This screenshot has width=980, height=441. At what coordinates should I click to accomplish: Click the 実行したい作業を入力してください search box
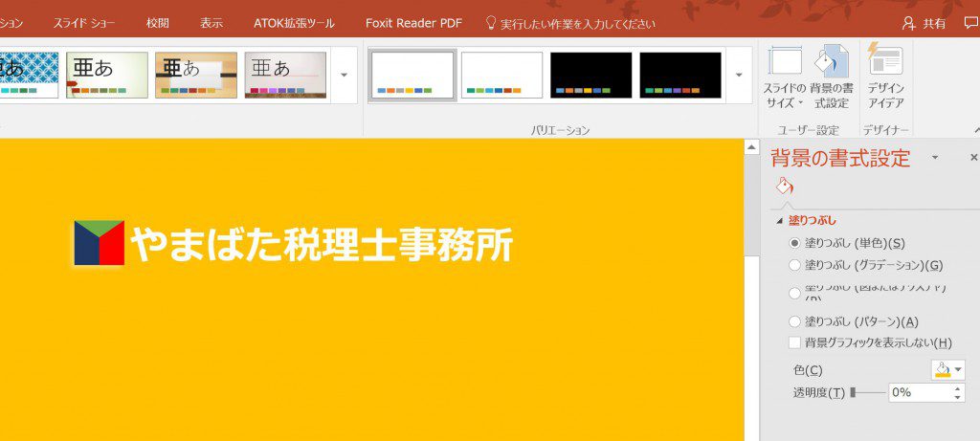(x=578, y=24)
